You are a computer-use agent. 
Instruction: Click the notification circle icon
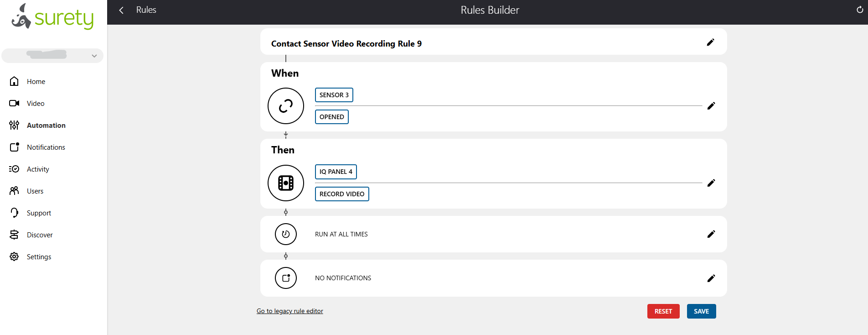(286, 278)
